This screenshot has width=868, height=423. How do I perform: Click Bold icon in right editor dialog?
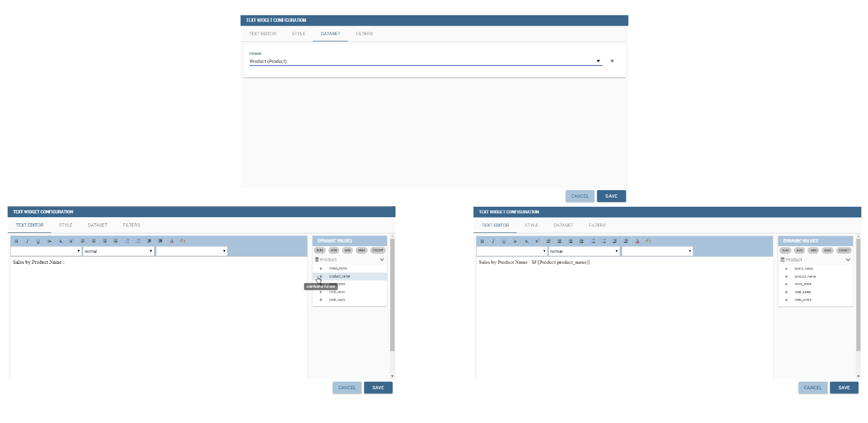[482, 241]
